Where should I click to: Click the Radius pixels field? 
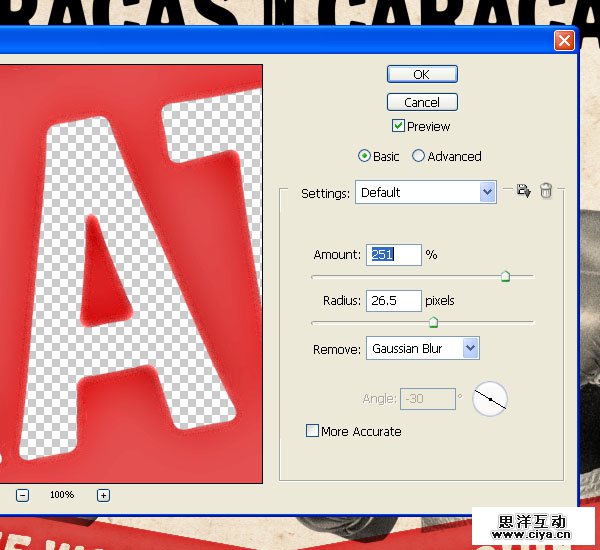click(394, 300)
